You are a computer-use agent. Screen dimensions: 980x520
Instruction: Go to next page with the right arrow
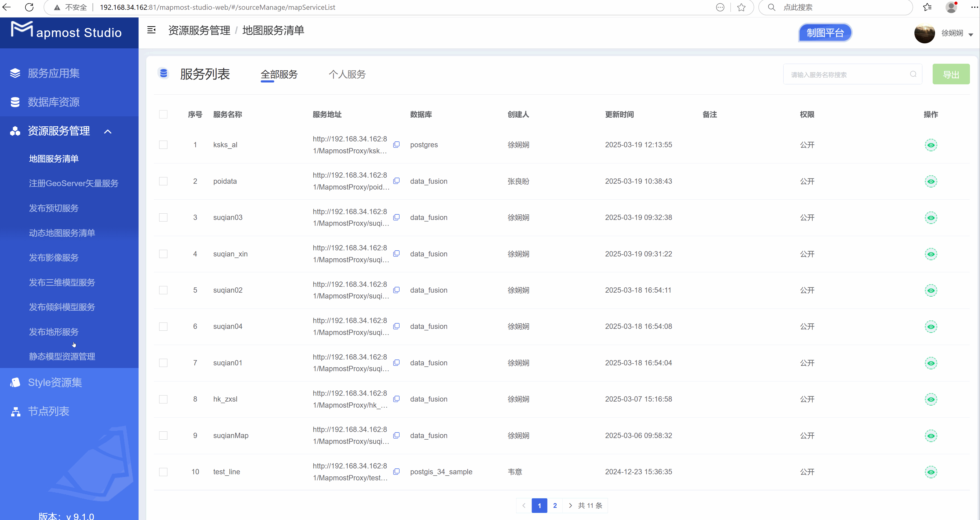tap(570, 505)
